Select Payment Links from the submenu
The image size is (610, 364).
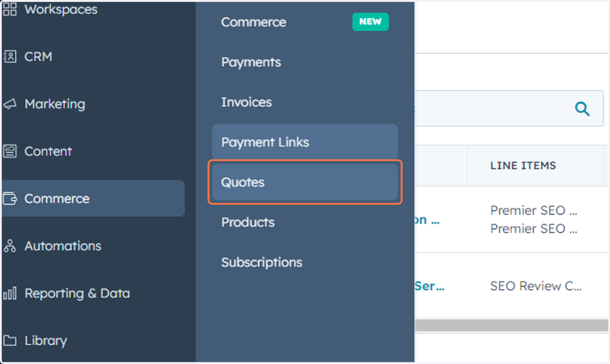pos(305,142)
